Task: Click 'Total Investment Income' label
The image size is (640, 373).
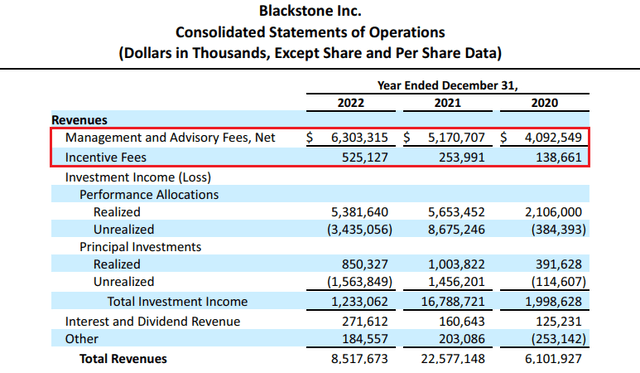Action: pyautogui.click(x=178, y=302)
